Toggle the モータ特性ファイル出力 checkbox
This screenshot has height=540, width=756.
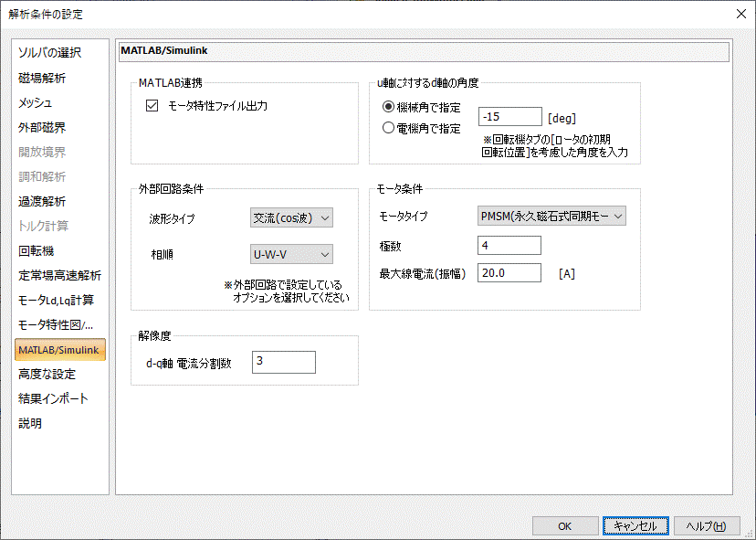[x=152, y=106]
